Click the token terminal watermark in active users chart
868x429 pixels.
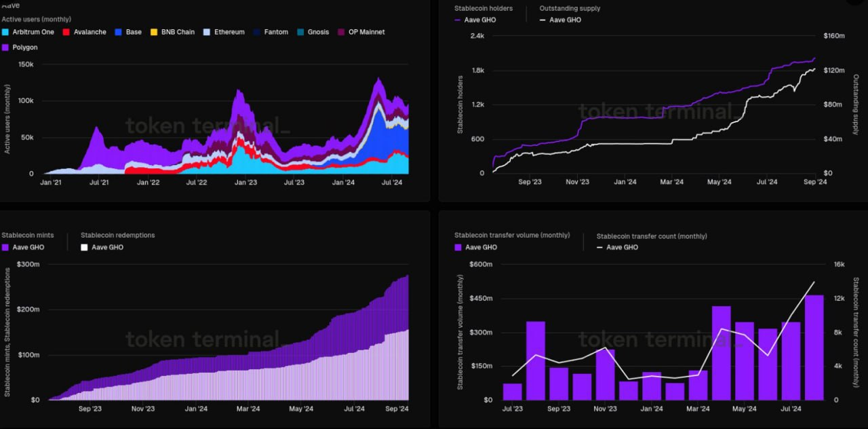click(x=203, y=125)
